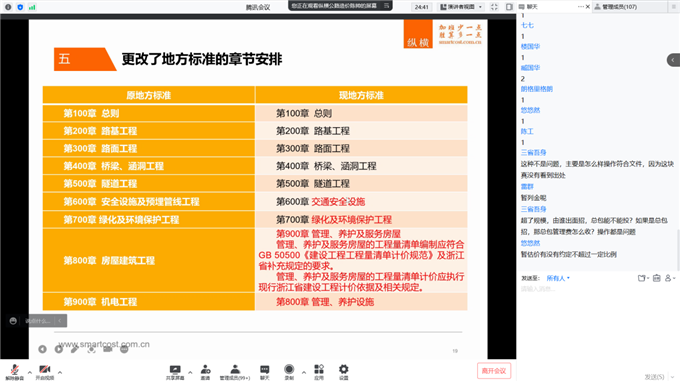Click the emoji face icon on overlay bar
The image size is (680, 382).
coord(13,321)
